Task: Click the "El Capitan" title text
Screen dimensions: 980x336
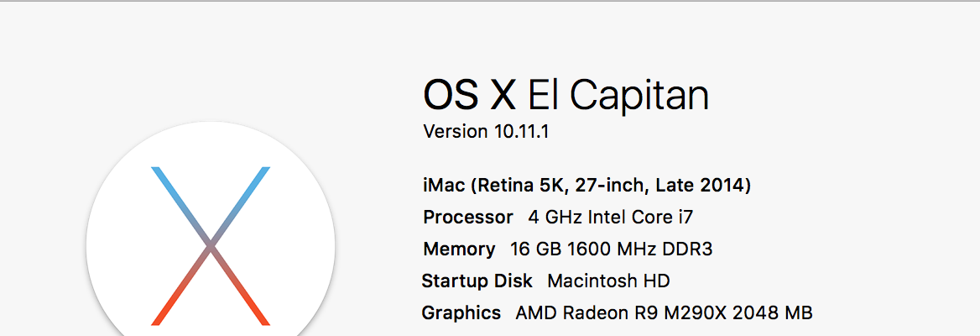Action: [x=618, y=95]
